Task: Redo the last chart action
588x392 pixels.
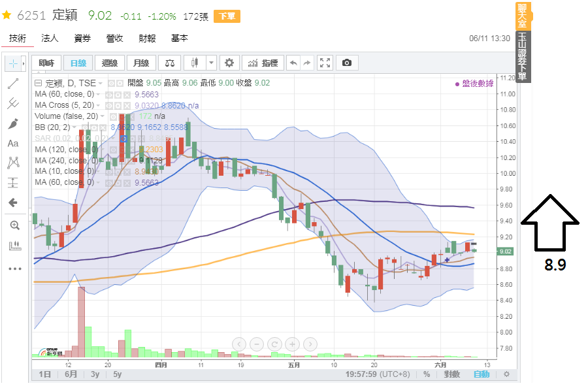Action: (307, 63)
